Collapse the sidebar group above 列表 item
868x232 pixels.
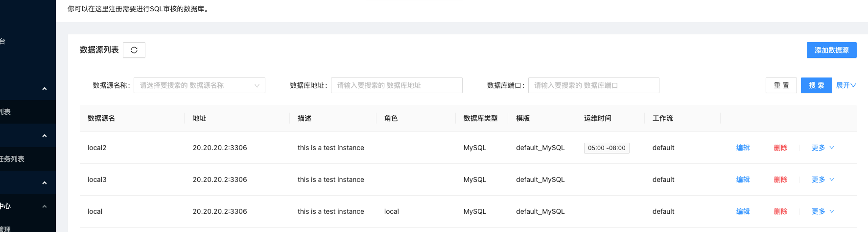[x=45, y=89]
